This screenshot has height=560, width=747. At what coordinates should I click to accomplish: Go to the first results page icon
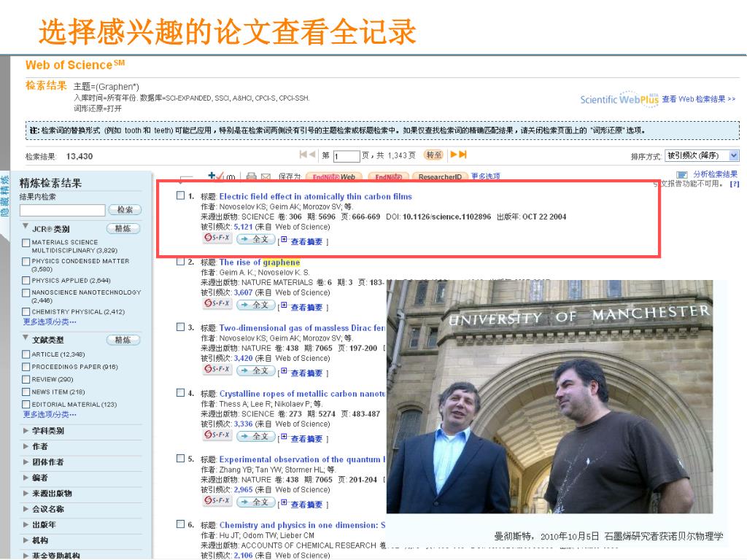coord(303,155)
